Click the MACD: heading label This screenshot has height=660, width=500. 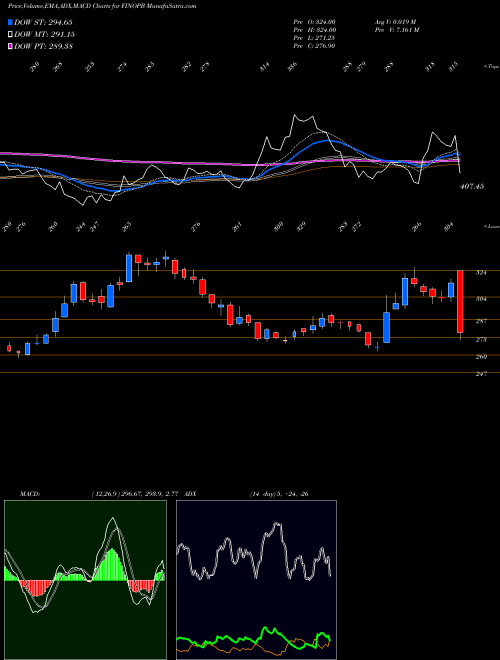click(x=30, y=494)
